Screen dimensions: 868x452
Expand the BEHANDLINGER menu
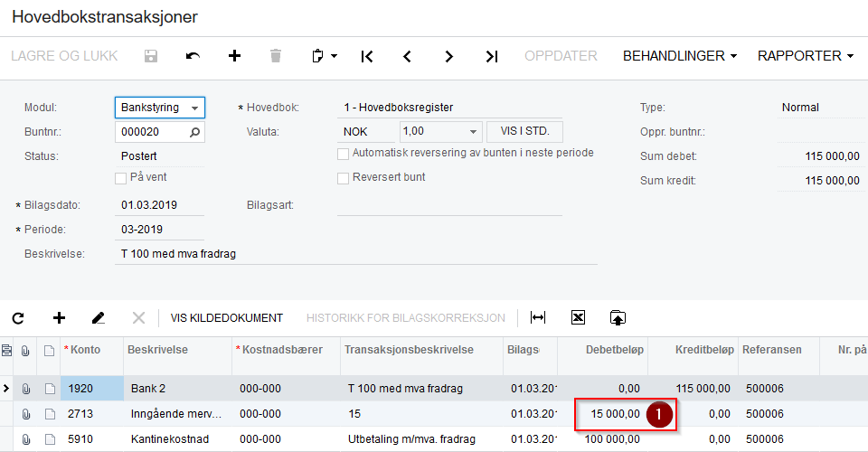coord(680,56)
